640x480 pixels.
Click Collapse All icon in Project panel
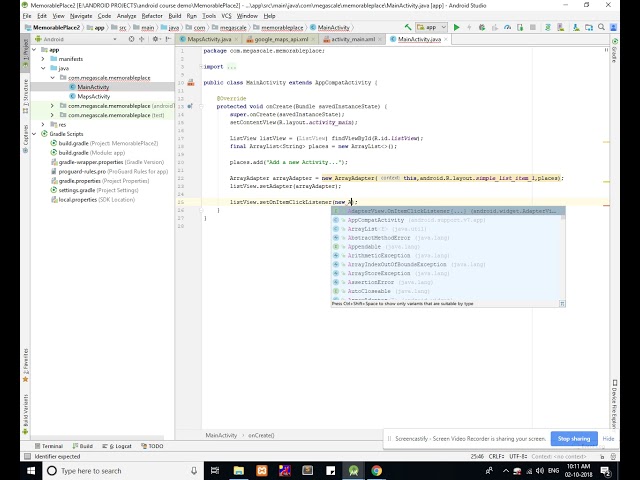coord(142,39)
